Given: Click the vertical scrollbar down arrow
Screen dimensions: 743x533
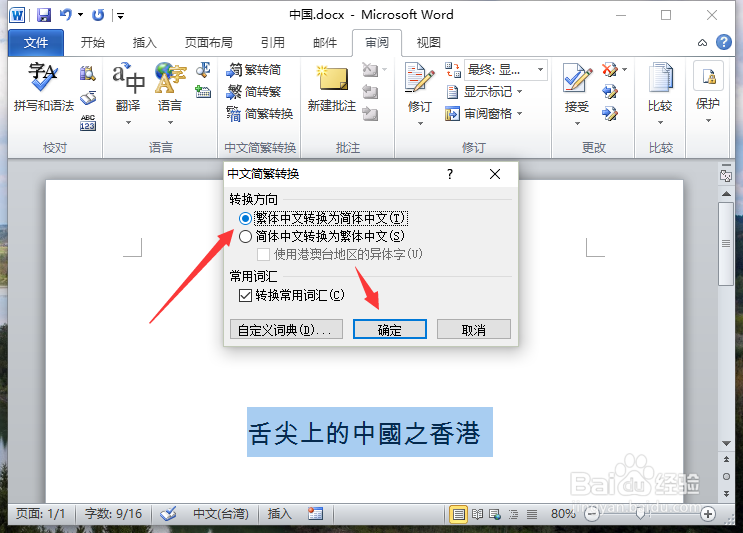Looking at the screenshot, I should click(726, 443).
